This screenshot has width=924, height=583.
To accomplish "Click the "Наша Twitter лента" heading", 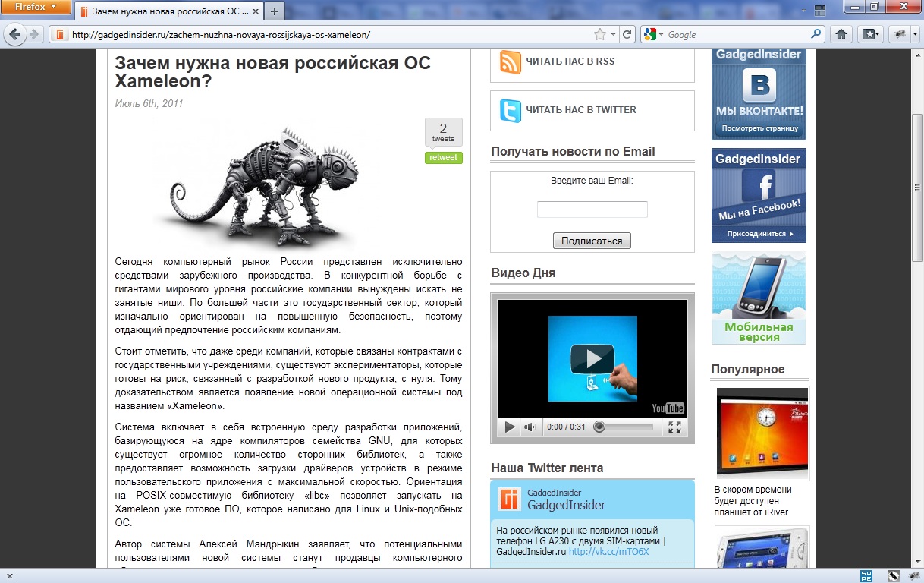I will 547,468.
